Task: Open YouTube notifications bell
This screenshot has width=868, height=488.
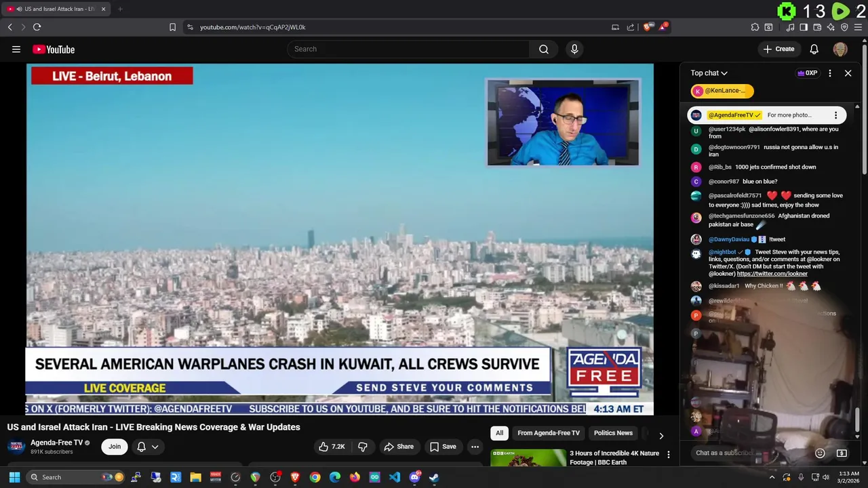Action: pyautogui.click(x=814, y=49)
